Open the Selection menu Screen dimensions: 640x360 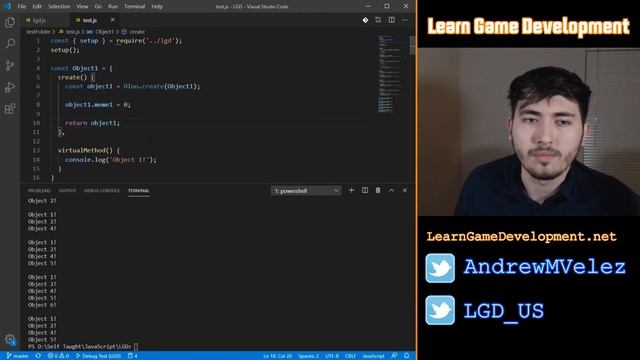[59, 7]
